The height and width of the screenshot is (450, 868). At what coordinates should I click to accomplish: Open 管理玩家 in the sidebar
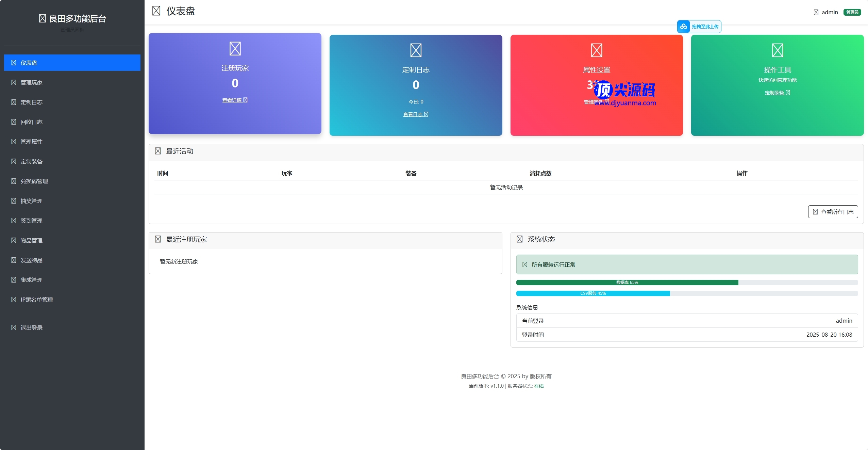31,82
